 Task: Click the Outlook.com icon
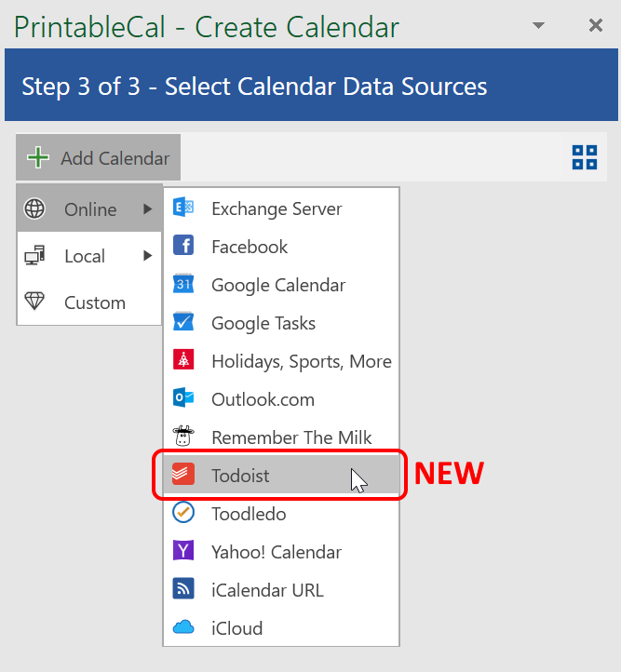click(183, 398)
